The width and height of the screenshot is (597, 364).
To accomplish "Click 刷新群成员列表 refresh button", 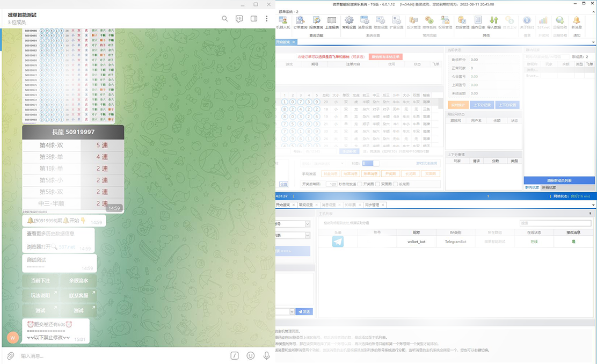I will coord(559,180).
